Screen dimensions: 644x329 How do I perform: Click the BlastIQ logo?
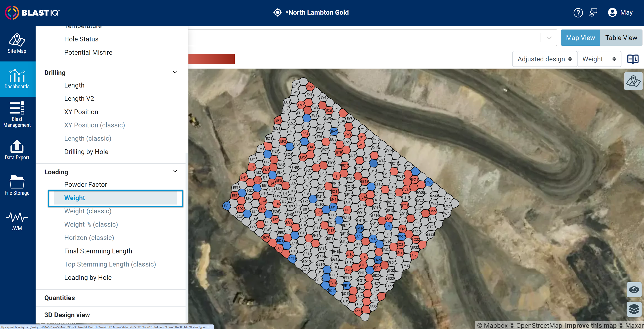(32, 12)
